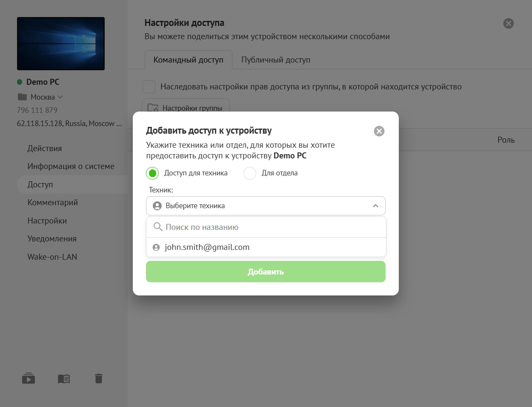Click the video playlist icon at bottom left
The image size is (532, 407).
29,378
